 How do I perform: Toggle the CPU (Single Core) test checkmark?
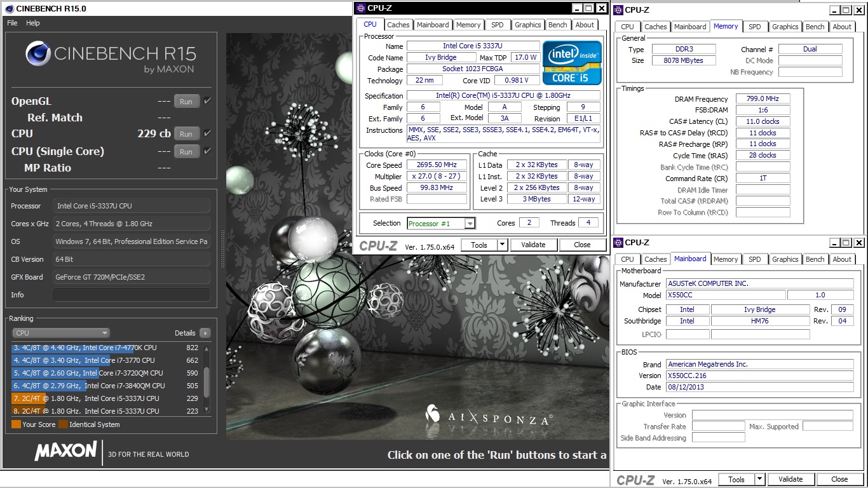(x=207, y=151)
